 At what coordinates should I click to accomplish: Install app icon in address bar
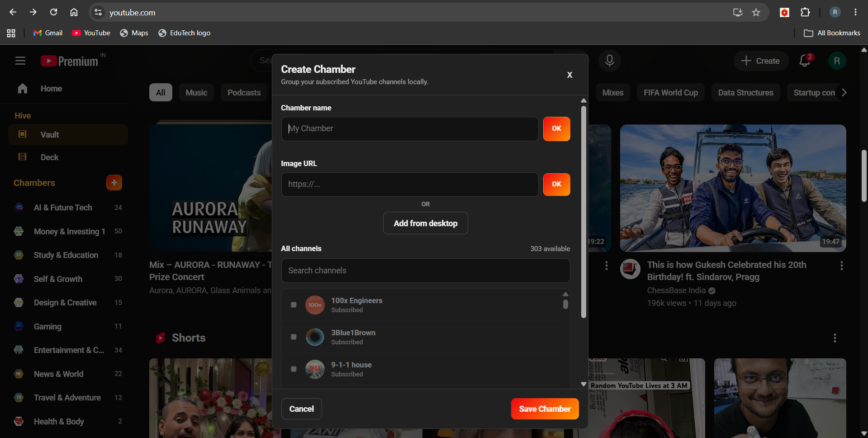(738, 12)
